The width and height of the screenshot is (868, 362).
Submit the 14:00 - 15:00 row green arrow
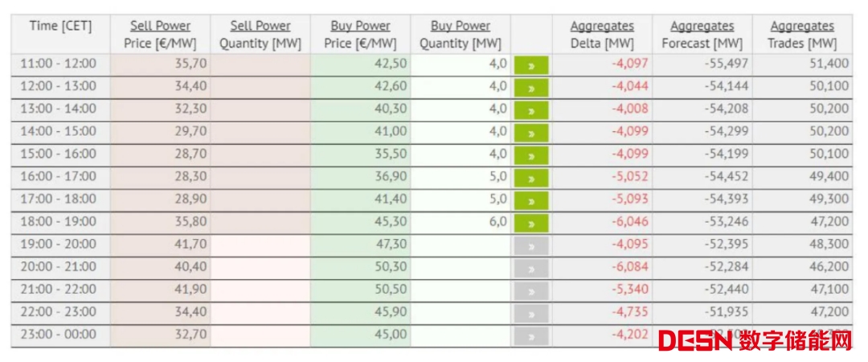[x=530, y=133]
